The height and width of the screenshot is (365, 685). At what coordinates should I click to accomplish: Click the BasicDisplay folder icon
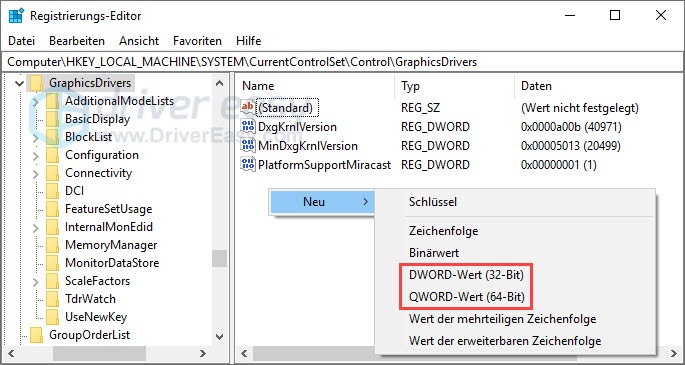[x=52, y=119]
